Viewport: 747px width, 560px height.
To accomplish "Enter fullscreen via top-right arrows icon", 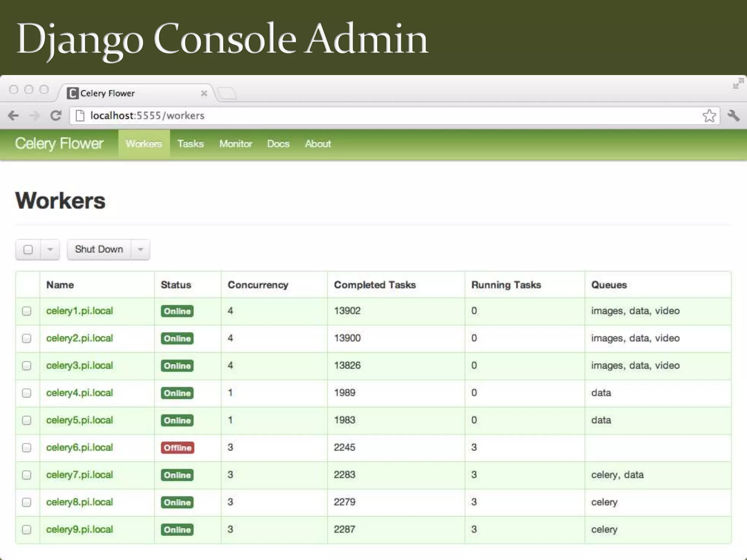I will [738, 83].
